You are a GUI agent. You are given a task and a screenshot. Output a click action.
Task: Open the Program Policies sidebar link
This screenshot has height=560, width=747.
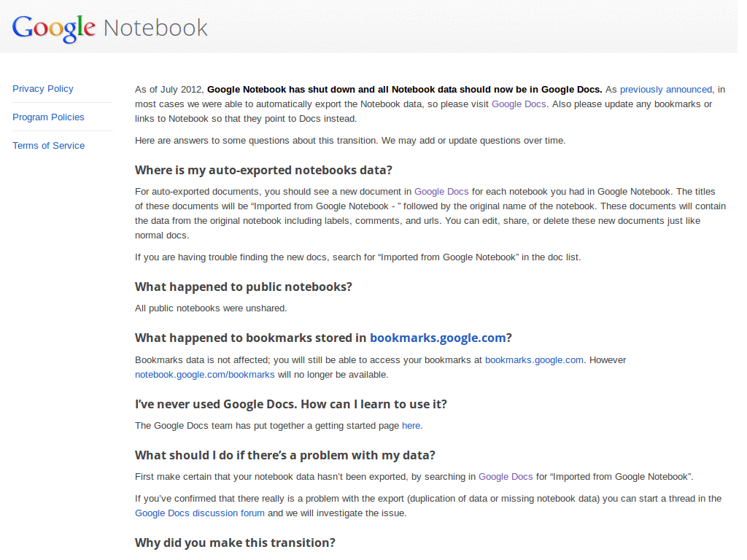click(x=48, y=117)
